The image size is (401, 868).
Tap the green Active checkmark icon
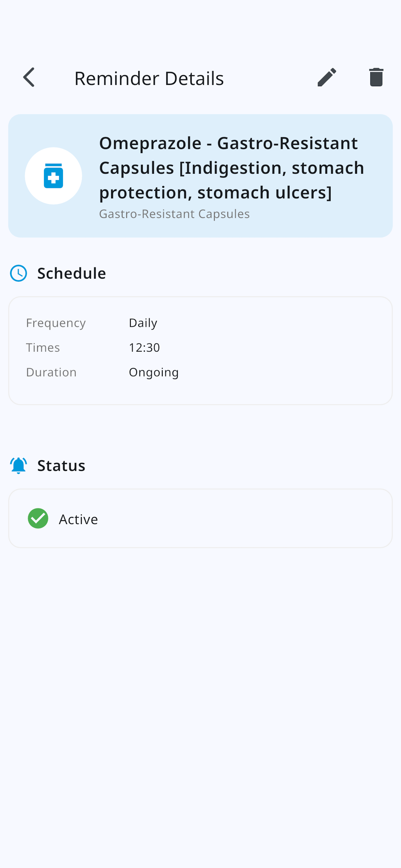point(38,519)
